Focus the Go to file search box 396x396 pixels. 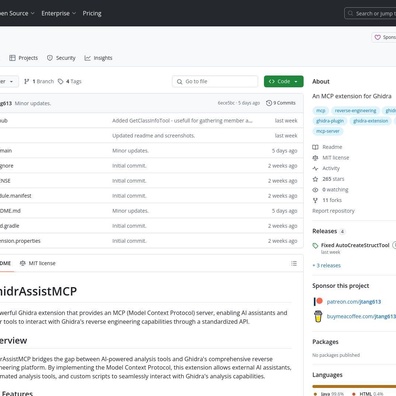click(215, 81)
